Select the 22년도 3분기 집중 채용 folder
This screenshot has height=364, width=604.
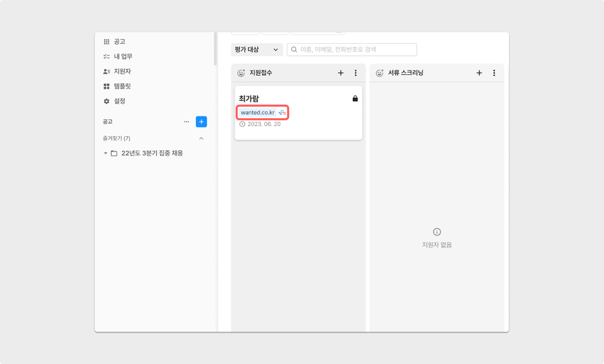(x=152, y=153)
